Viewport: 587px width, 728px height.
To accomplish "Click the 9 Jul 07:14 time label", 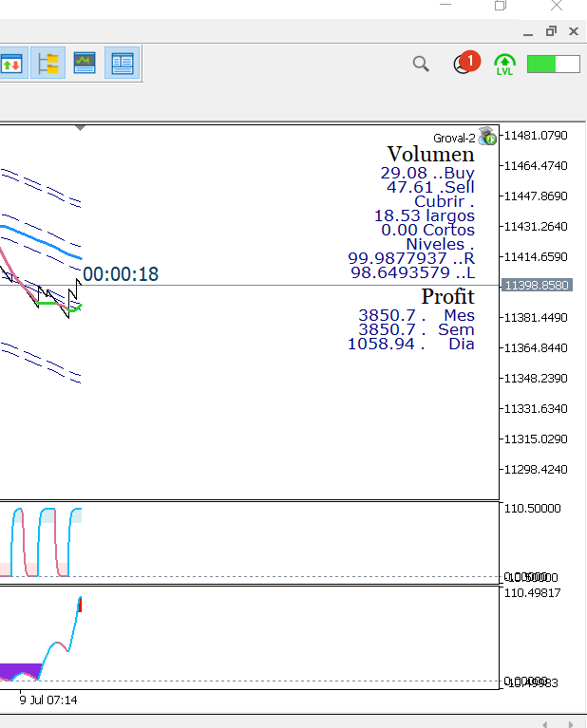I will (48, 700).
